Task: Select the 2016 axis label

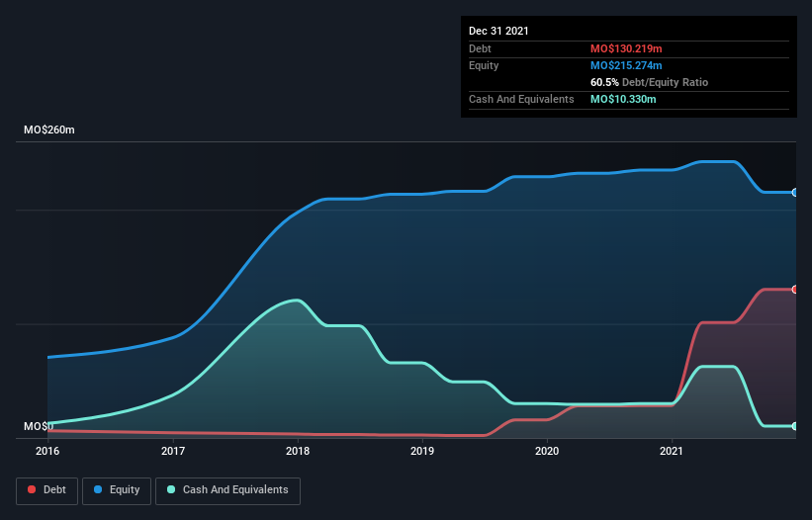Action: (47, 451)
